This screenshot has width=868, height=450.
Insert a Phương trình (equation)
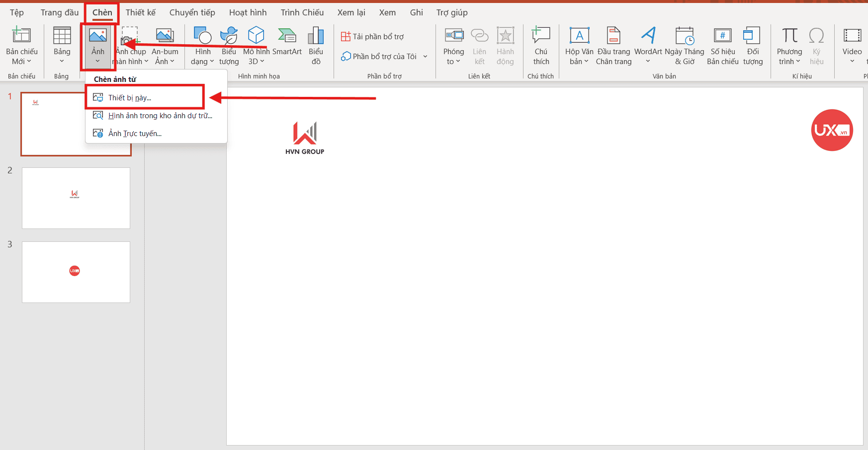(789, 45)
